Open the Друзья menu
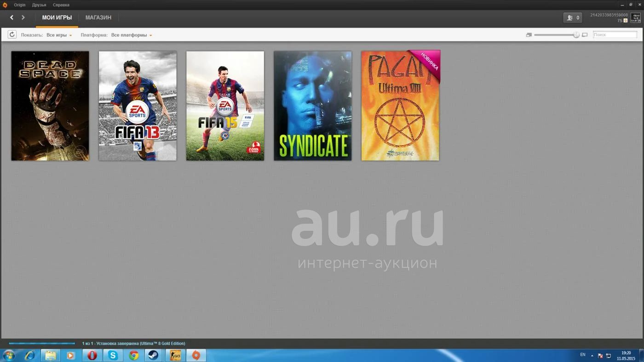Image resolution: width=644 pixels, height=362 pixels. (39, 5)
